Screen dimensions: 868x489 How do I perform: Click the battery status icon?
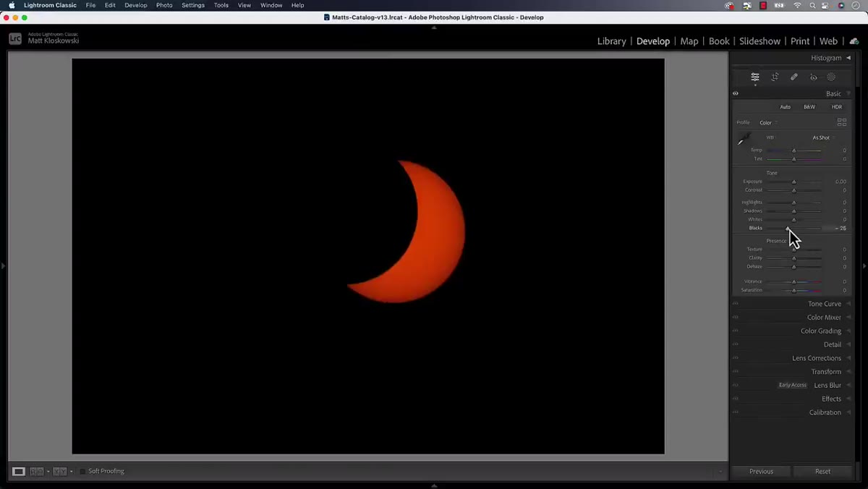click(780, 5)
